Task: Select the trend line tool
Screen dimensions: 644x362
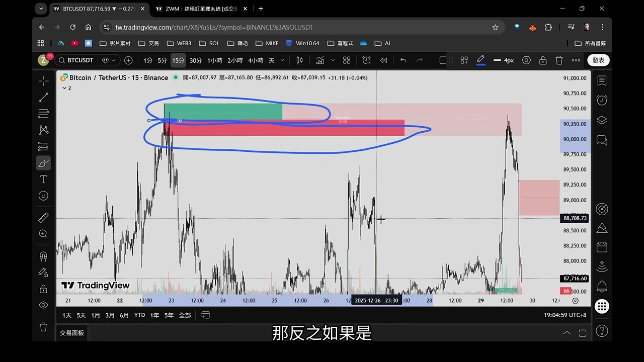Action: pyautogui.click(x=44, y=98)
